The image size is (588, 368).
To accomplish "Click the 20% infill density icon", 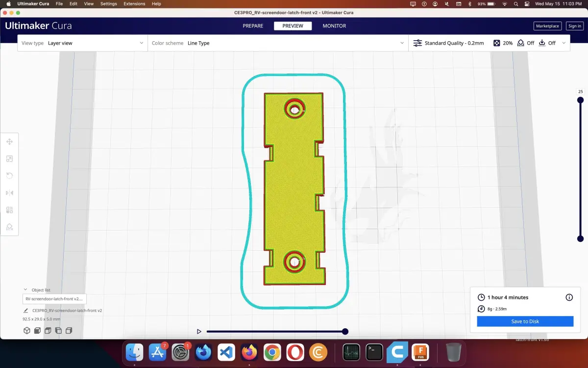I will [x=496, y=43].
